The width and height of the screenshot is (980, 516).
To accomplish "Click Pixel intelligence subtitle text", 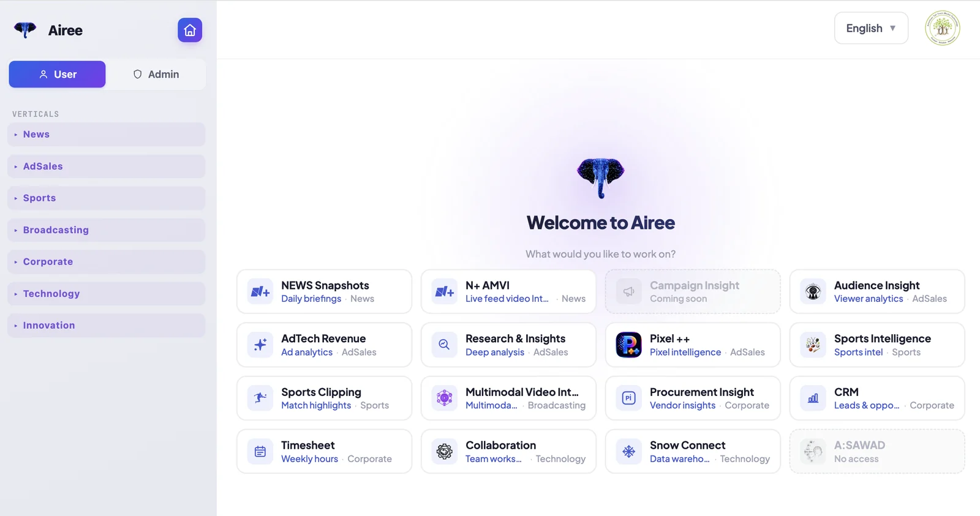I will [x=685, y=352].
